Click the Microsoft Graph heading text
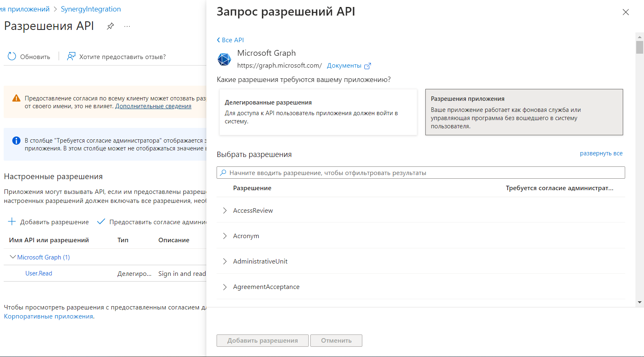Image resolution: width=644 pixels, height=357 pixels. point(267,53)
